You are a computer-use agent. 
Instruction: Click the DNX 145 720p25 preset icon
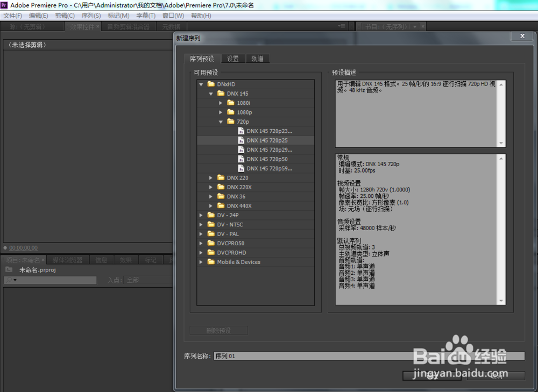[x=241, y=140]
